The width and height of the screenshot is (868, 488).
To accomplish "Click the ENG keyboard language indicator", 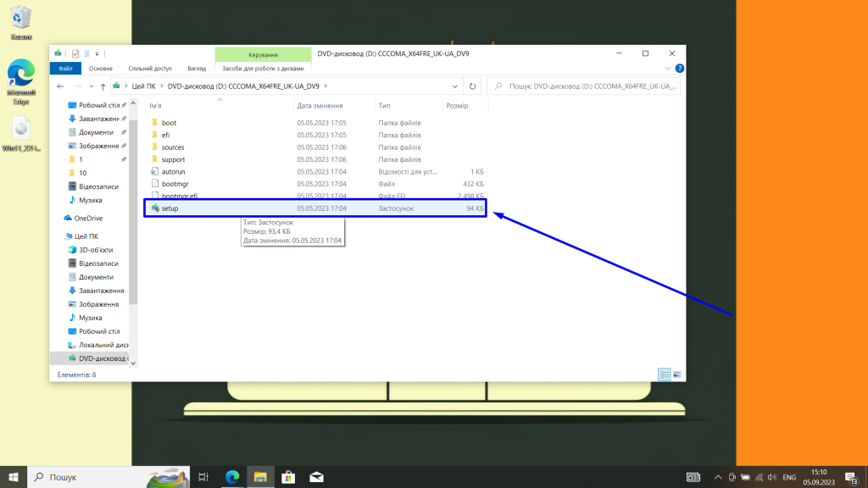I will [x=790, y=477].
